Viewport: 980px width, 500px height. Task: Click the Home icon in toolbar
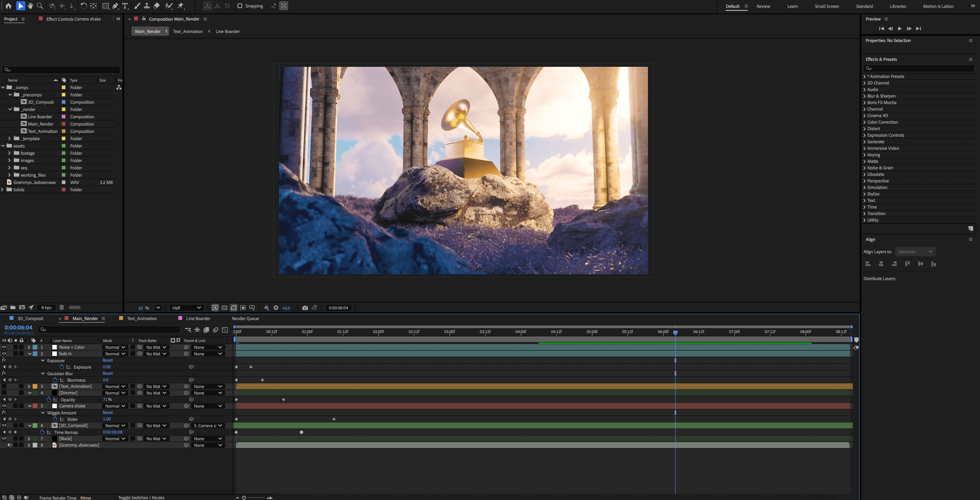coord(8,6)
